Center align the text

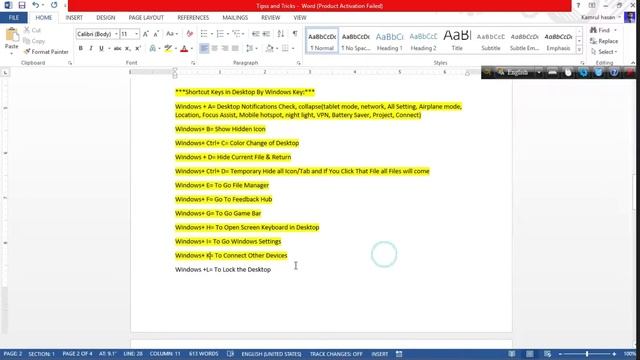pos(214,49)
